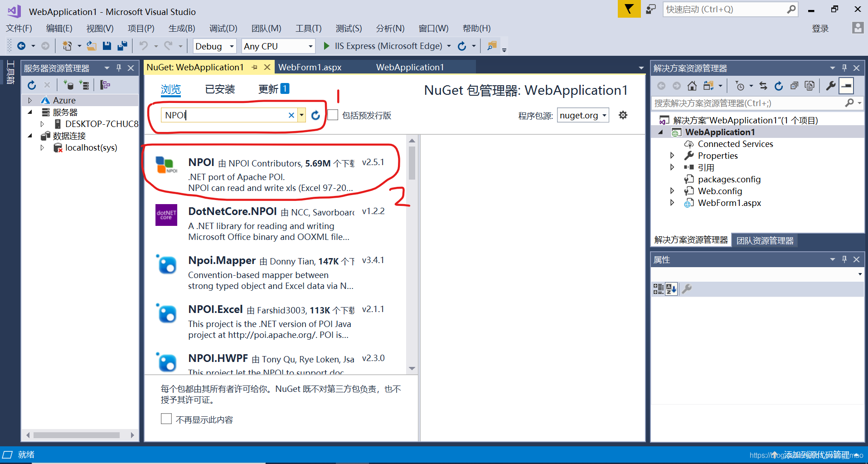Switch to the WebForm1.aspx editor tab
The height and width of the screenshot is (464, 868).
click(310, 67)
